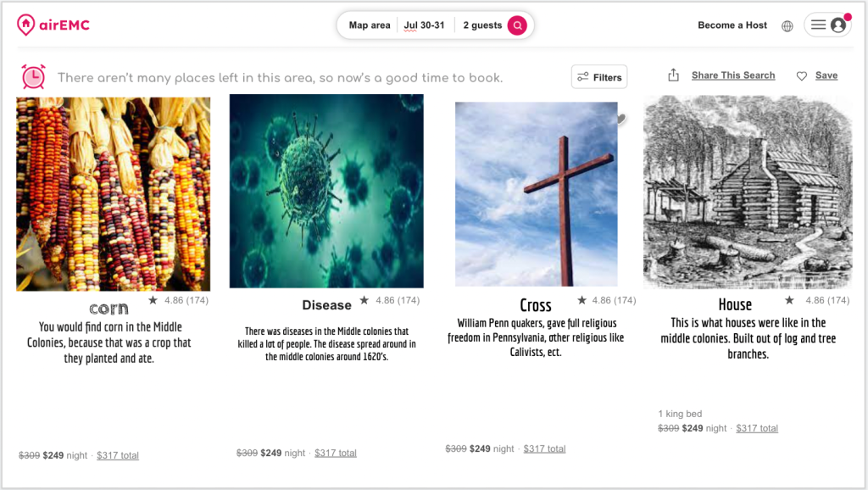Viewport: 868px width, 490px height.
Task: Click the Share This Search link
Action: [733, 75]
